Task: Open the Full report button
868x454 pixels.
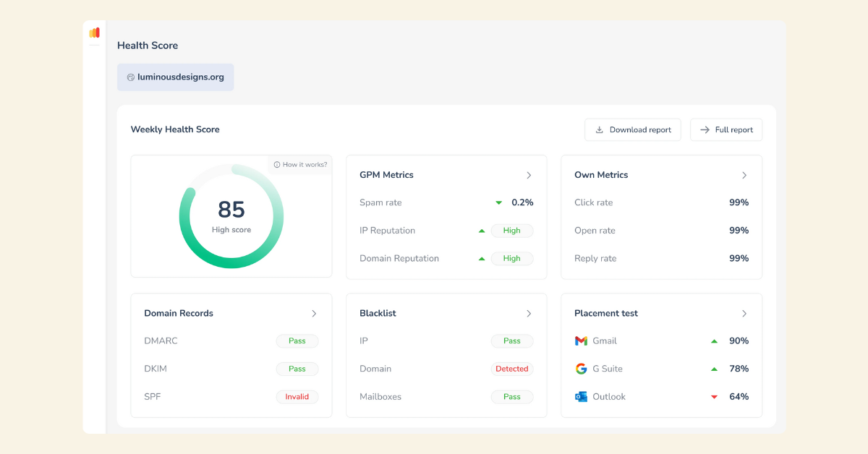Action: 726,130
